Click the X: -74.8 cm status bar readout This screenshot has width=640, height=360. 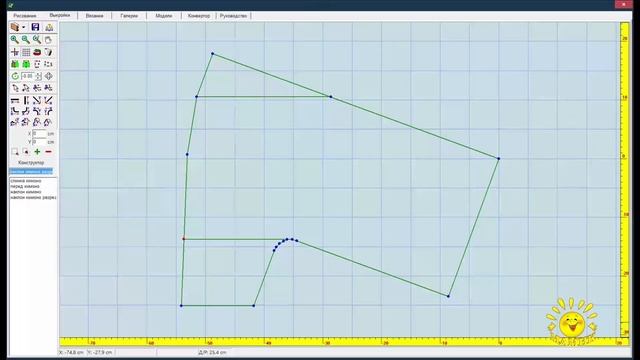tap(72, 352)
